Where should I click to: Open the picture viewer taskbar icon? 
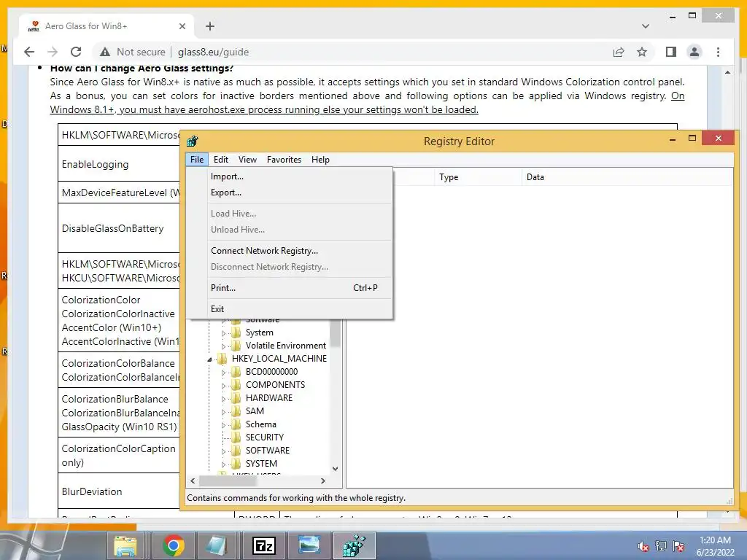[309, 545]
